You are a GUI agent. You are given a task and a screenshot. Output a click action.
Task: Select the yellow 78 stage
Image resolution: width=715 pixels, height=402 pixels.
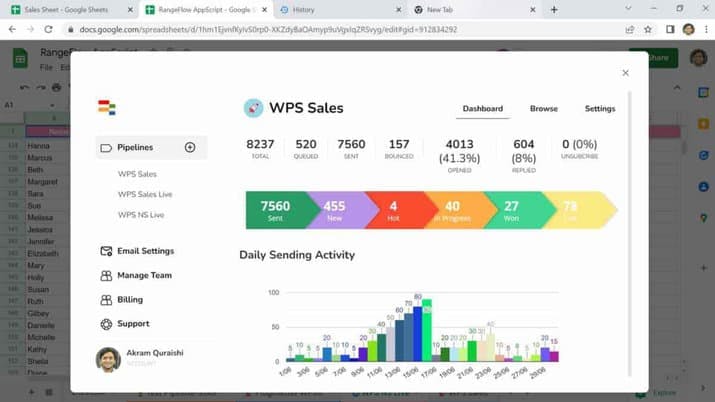(x=578, y=210)
